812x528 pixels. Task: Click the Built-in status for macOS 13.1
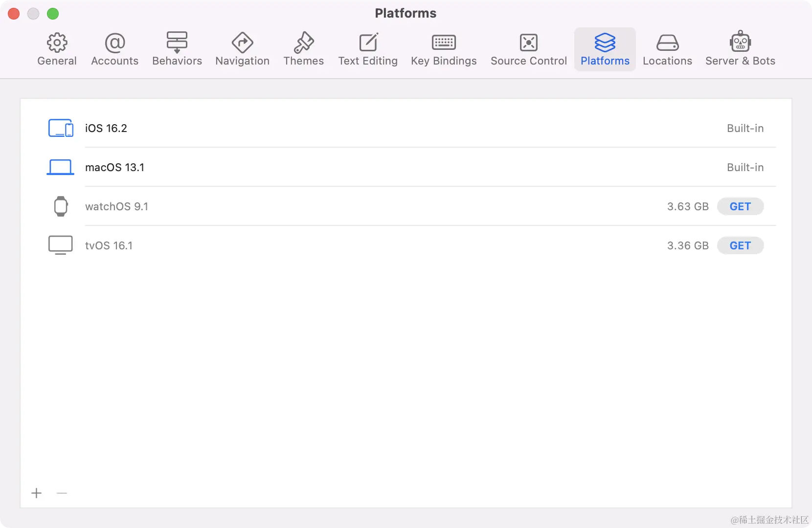(x=745, y=167)
